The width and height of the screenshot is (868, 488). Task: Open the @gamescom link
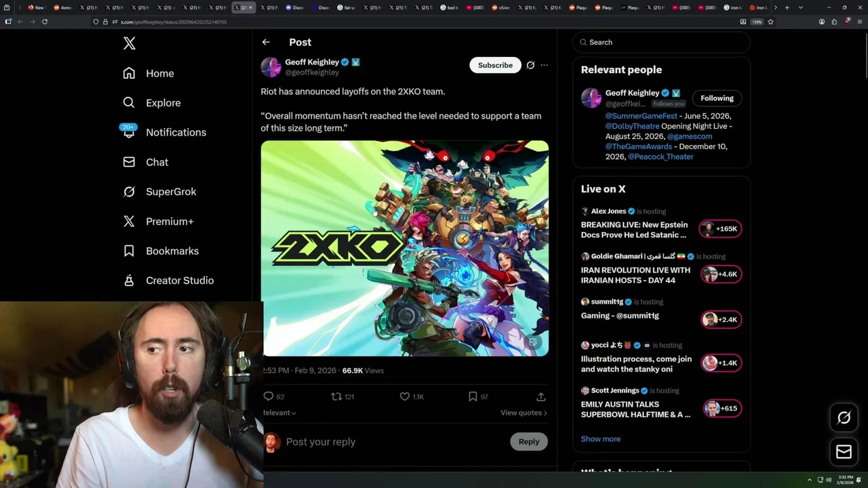(x=690, y=136)
